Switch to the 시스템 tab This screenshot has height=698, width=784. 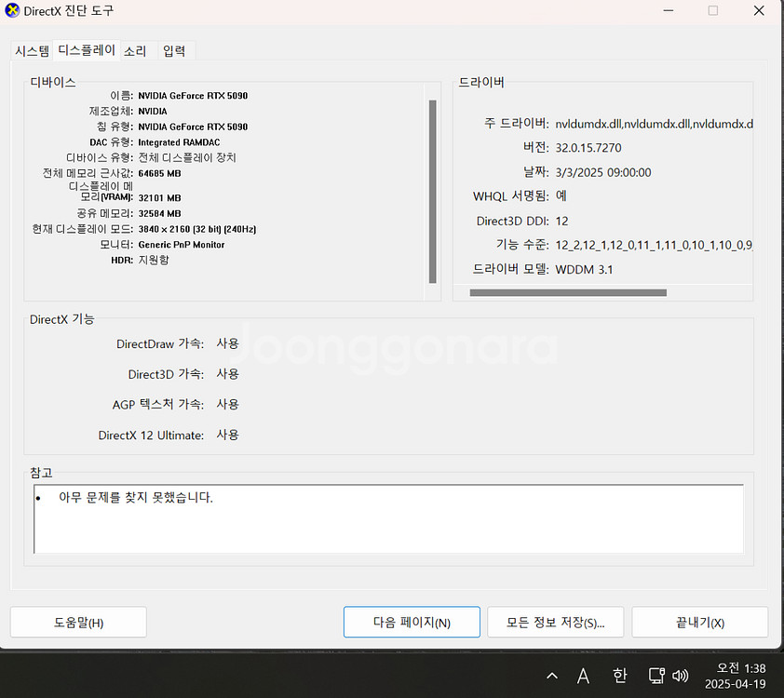click(x=32, y=50)
